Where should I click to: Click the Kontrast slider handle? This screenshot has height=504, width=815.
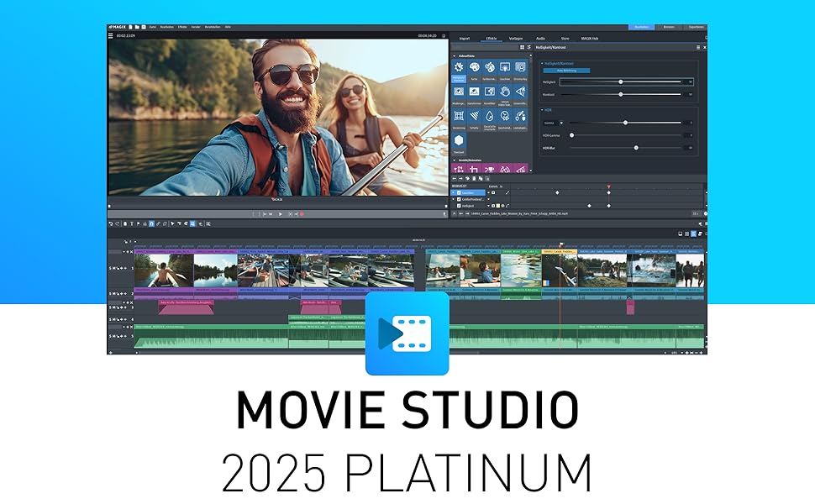(x=621, y=94)
